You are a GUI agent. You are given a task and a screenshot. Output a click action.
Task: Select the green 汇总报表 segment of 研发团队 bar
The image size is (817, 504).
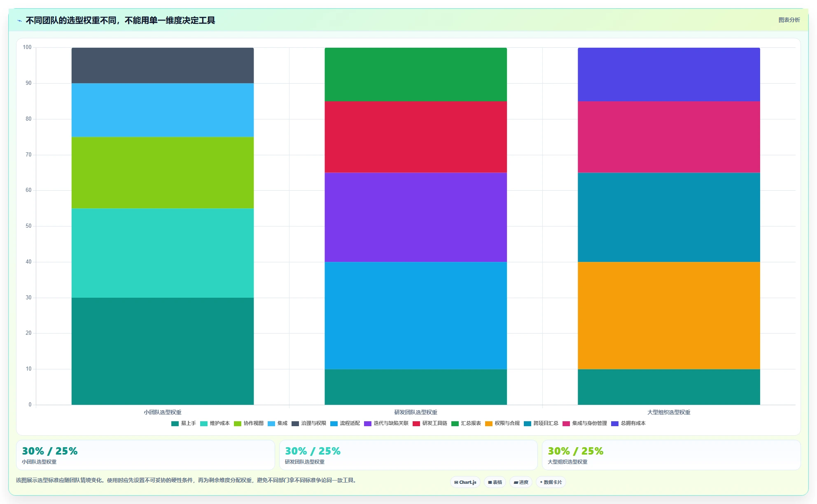point(416,75)
